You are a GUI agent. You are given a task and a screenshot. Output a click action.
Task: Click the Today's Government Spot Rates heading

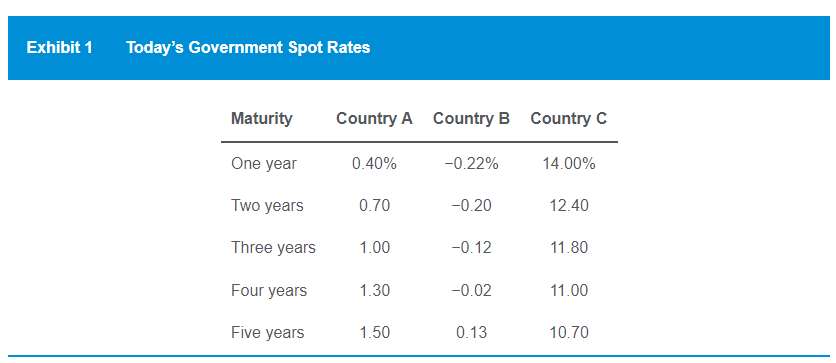pos(248,47)
